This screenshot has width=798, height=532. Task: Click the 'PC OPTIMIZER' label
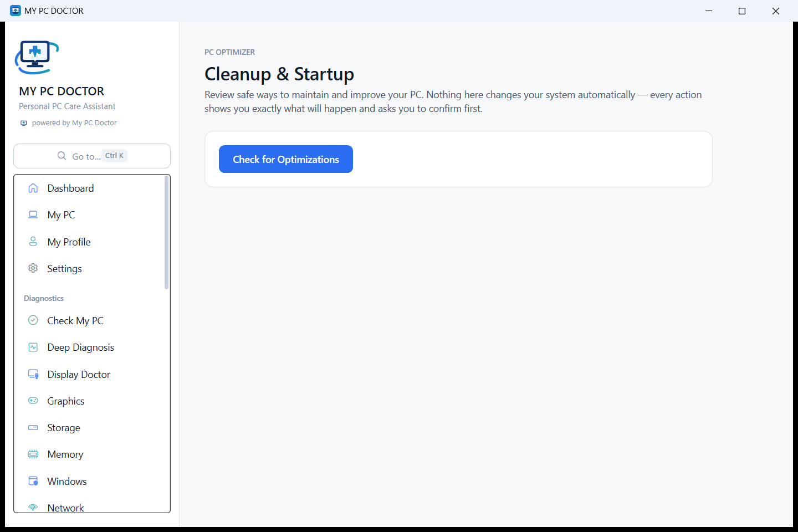pyautogui.click(x=229, y=52)
